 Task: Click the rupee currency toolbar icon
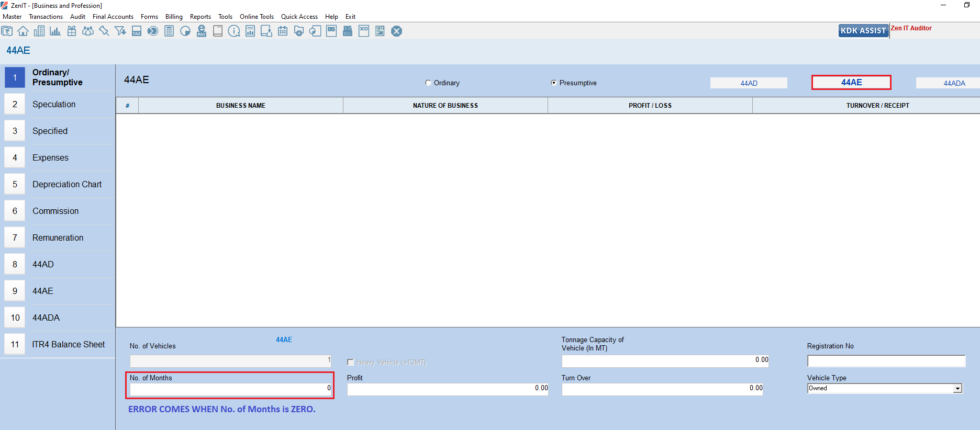click(7, 31)
